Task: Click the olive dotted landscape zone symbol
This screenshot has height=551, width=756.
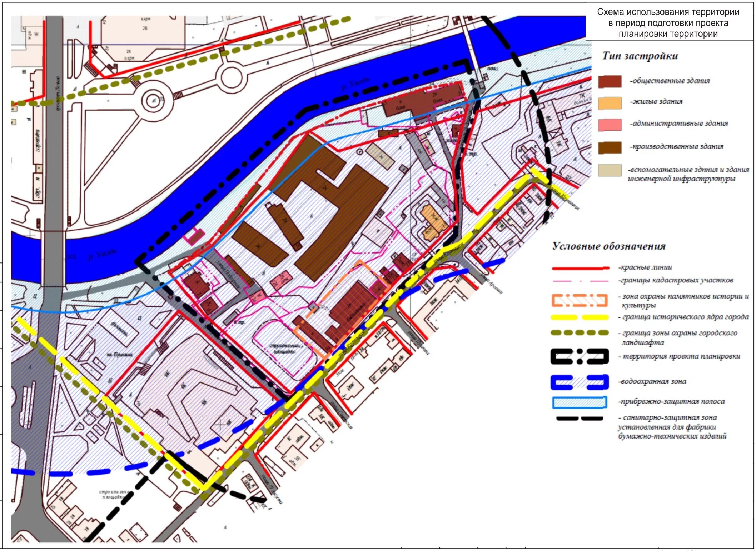Action: tap(580, 333)
